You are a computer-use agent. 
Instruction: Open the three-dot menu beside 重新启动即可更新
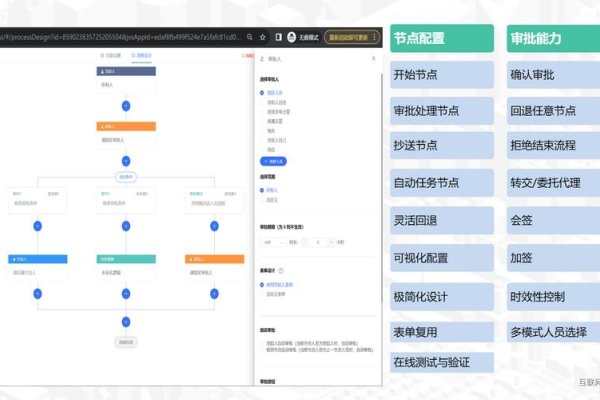[x=376, y=37]
